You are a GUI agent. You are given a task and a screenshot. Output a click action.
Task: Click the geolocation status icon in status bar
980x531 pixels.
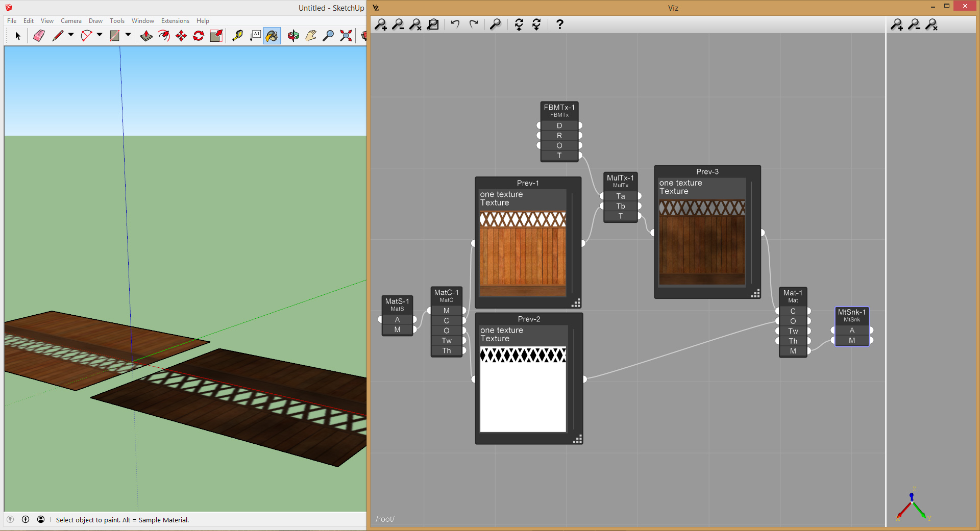click(x=10, y=519)
